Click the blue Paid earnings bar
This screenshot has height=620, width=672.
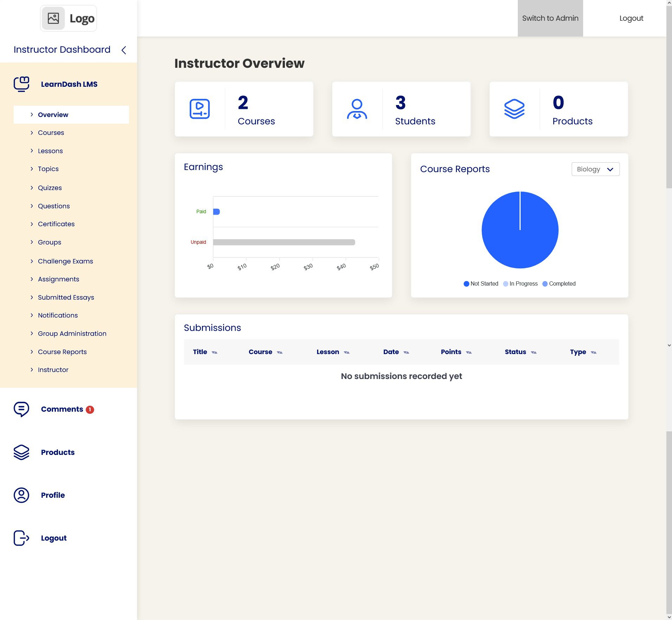click(216, 211)
